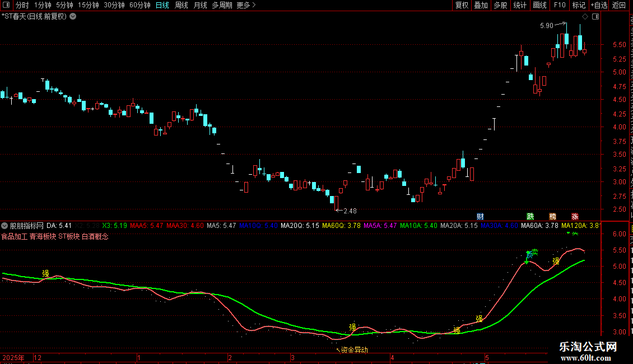This screenshot has height=364, width=633.
Task: Select the 30分钟 period
Action: (114, 5)
